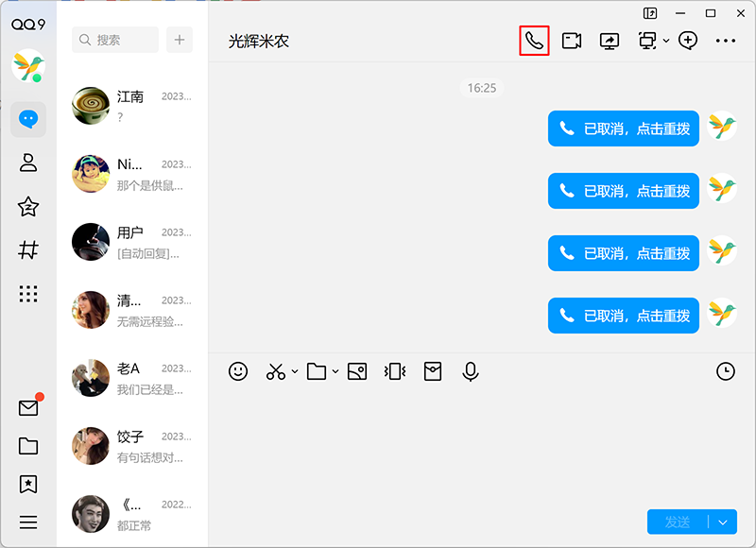Open the emoji picker

[238, 371]
